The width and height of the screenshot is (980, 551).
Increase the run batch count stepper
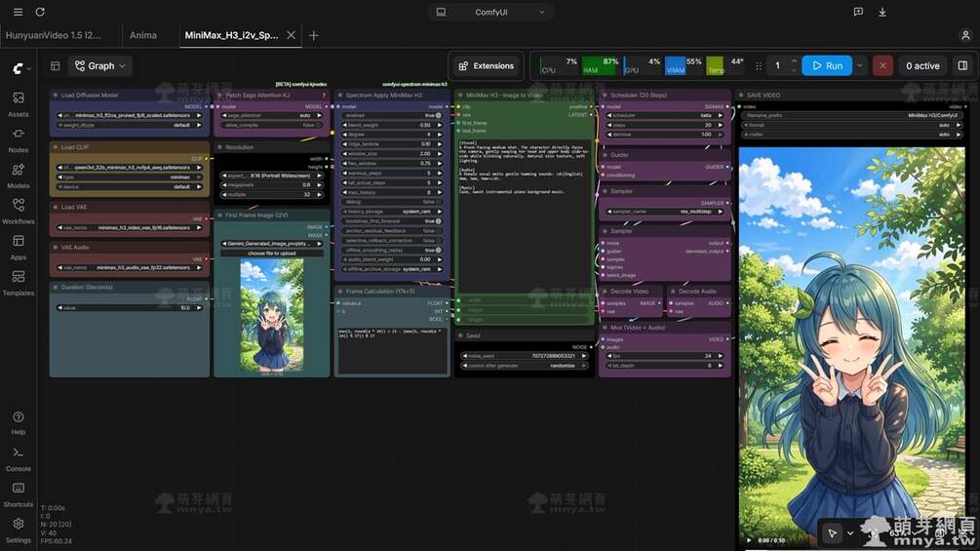794,61
